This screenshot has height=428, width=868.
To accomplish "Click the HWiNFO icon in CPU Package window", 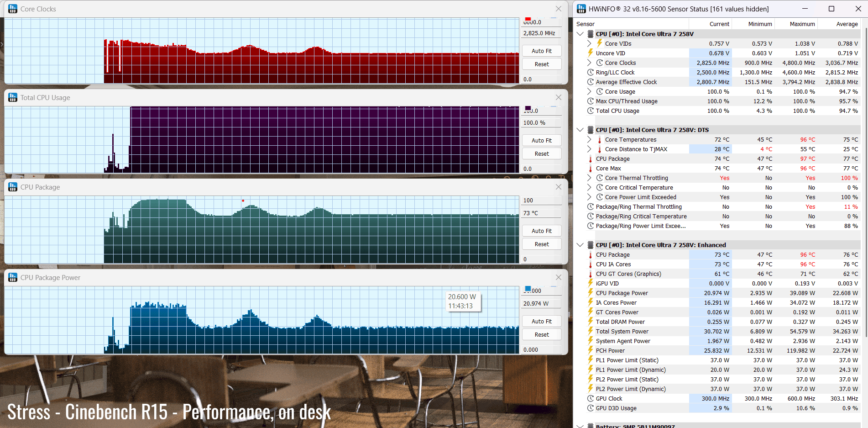I will point(13,187).
